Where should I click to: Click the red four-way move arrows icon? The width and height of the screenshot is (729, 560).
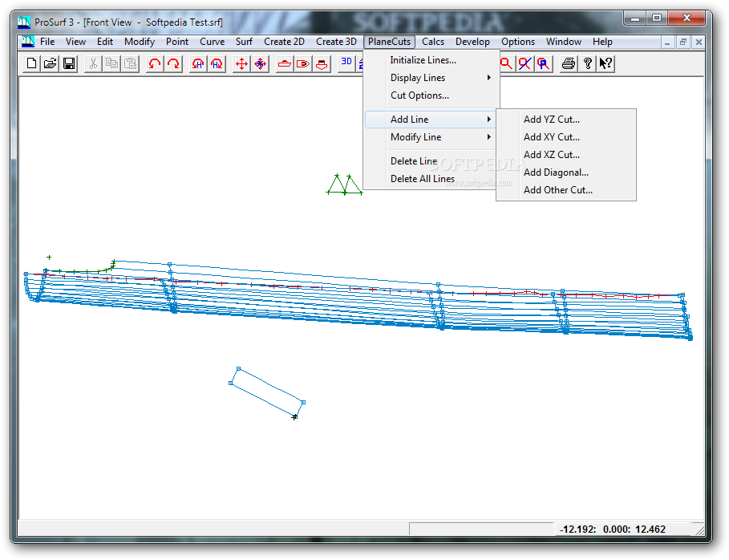point(241,63)
